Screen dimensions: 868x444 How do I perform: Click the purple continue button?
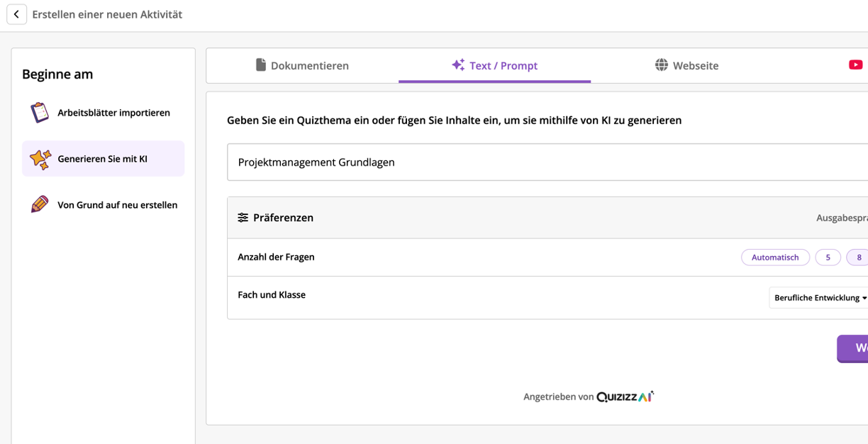[853, 348]
